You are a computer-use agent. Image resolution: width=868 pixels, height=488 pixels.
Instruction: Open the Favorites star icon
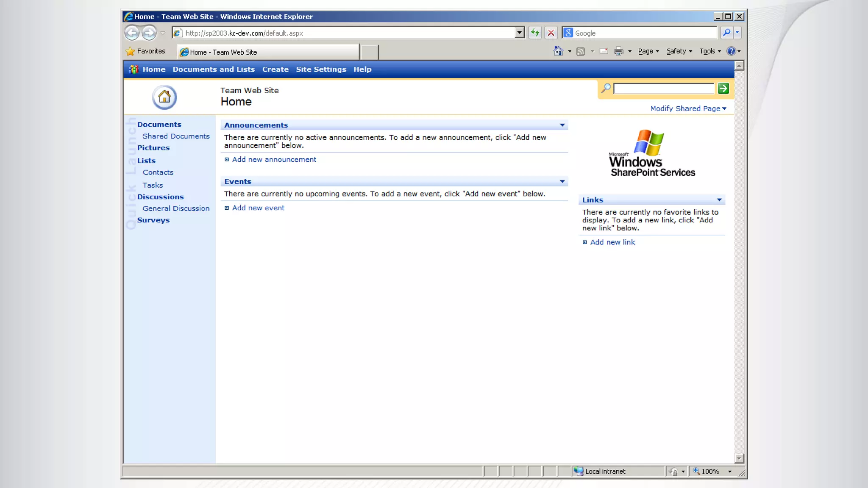tap(130, 51)
